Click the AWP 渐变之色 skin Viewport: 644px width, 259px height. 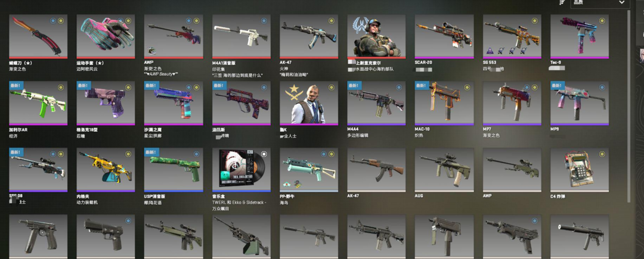pos(174,36)
